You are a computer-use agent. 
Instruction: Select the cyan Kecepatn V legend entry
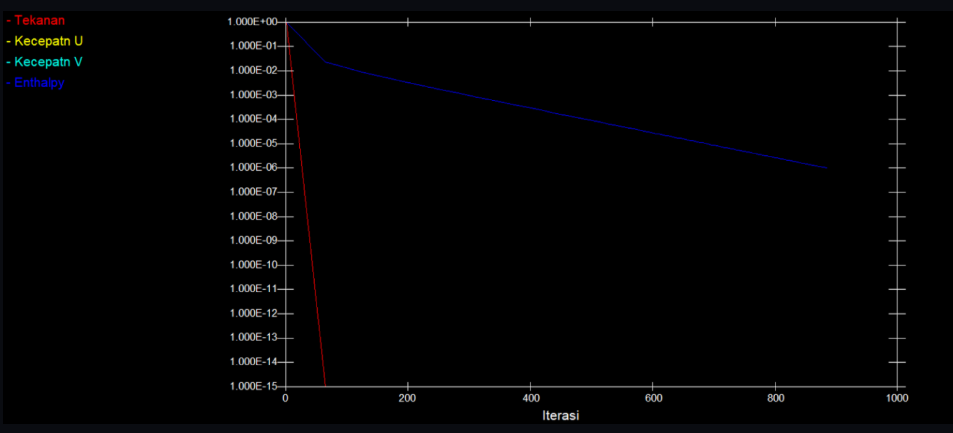[50, 62]
